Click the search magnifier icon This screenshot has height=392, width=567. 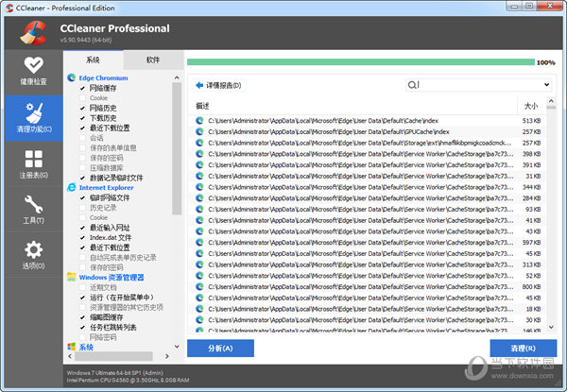click(412, 85)
